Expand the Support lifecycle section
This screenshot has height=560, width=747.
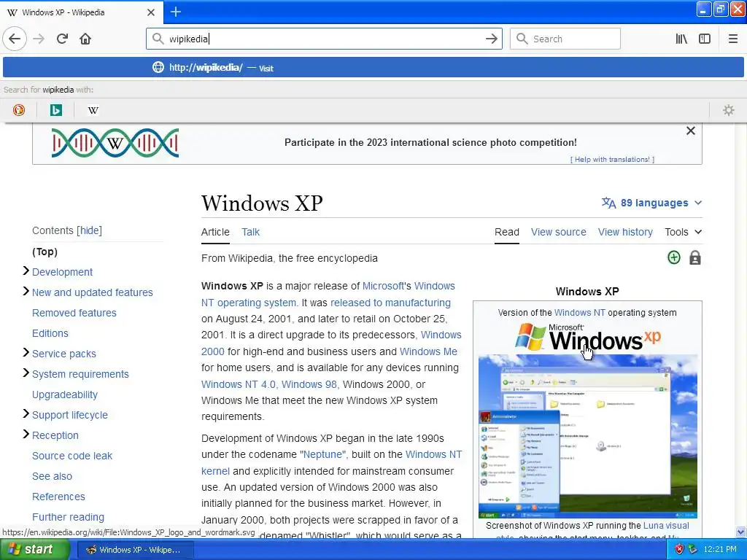(26, 414)
